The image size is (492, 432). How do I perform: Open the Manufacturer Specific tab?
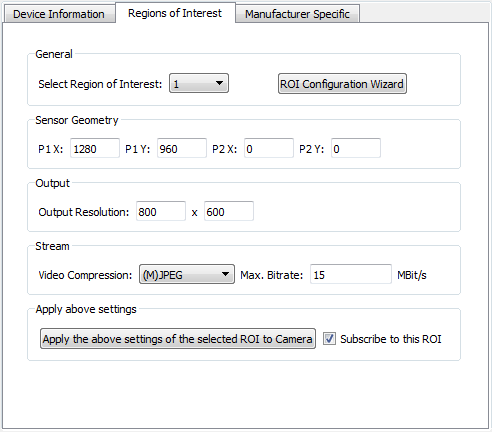[x=297, y=14]
